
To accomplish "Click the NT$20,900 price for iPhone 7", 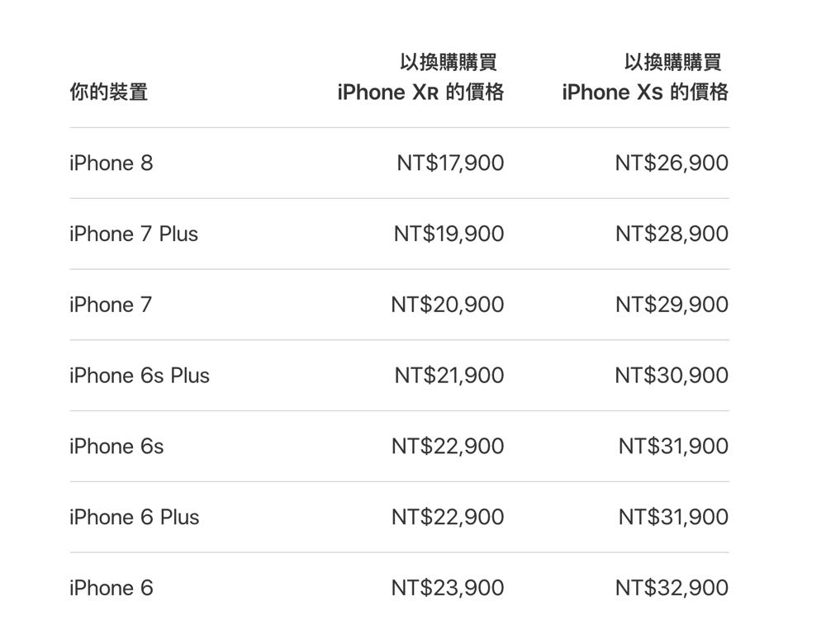I will click(x=448, y=305).
